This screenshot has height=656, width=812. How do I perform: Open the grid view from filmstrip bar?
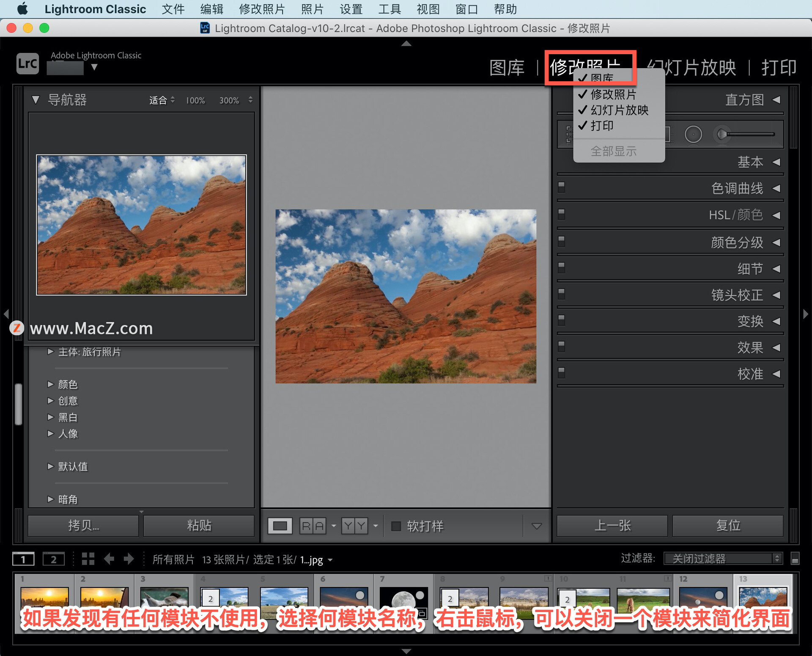pyautogui.click(x=88, y=559)
